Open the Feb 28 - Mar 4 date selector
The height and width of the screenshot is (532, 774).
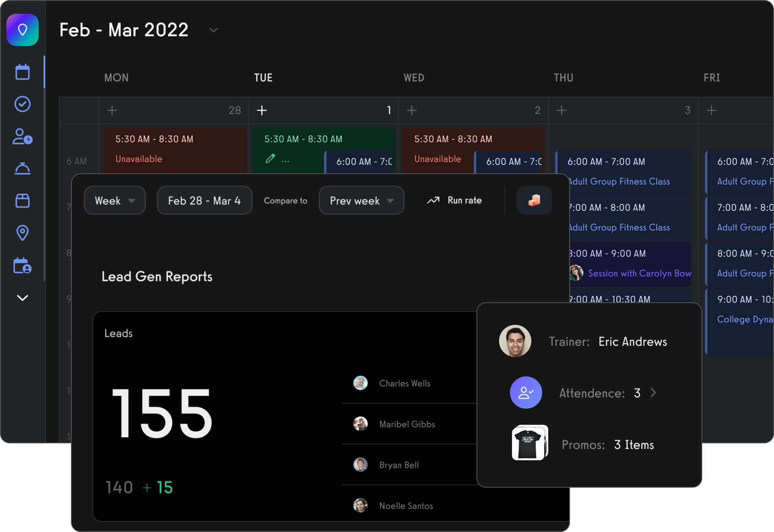204,200
